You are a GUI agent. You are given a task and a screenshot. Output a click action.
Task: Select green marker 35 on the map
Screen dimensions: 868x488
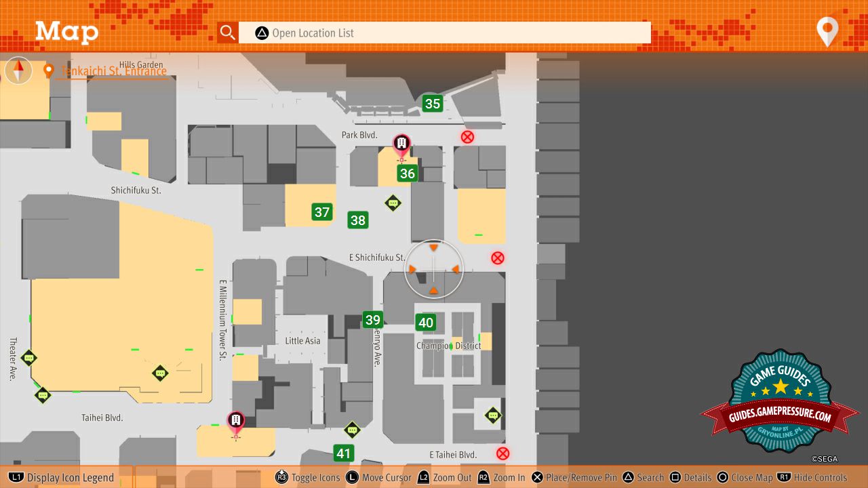coord(433,104)
